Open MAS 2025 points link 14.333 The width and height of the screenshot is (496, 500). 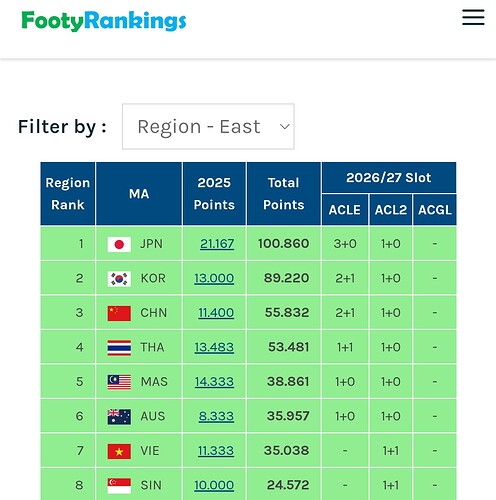pyautogui.click(x=214, y=382)
